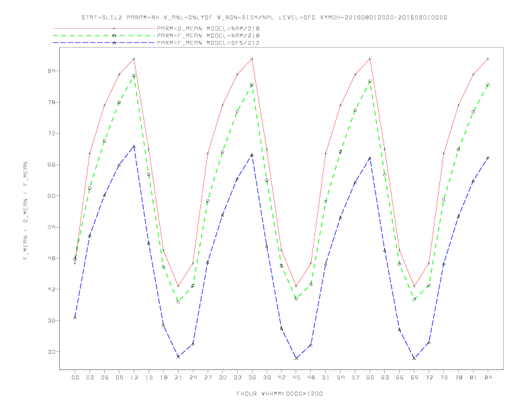The width and height of the screenshot is (532, 411).
Task: Click x-axis forecast hour label 00
Action: [75, 377]
